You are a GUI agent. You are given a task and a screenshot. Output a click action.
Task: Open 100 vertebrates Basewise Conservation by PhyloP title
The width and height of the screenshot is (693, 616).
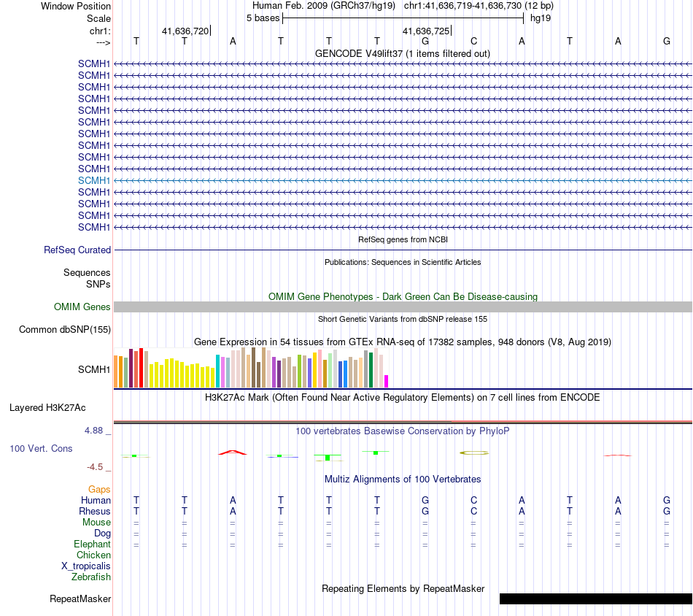[x=403, y=431]
